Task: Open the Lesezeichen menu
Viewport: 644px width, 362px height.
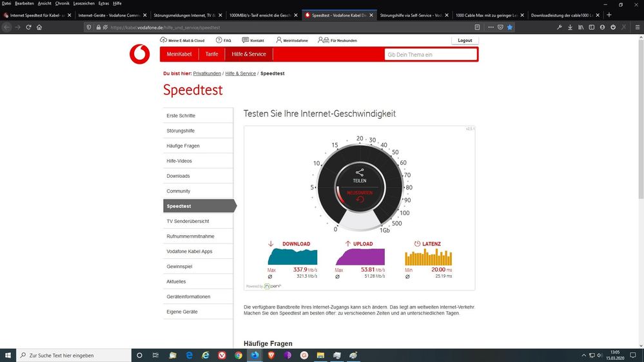Action: click(x=84, y=3)
